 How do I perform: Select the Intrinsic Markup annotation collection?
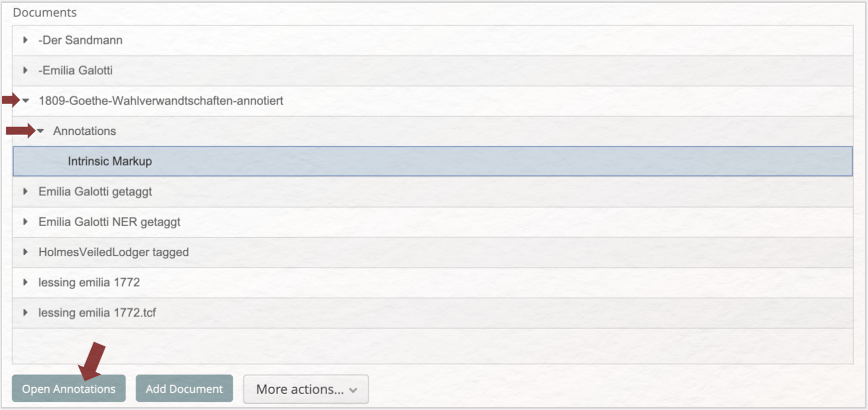point(433,161)
